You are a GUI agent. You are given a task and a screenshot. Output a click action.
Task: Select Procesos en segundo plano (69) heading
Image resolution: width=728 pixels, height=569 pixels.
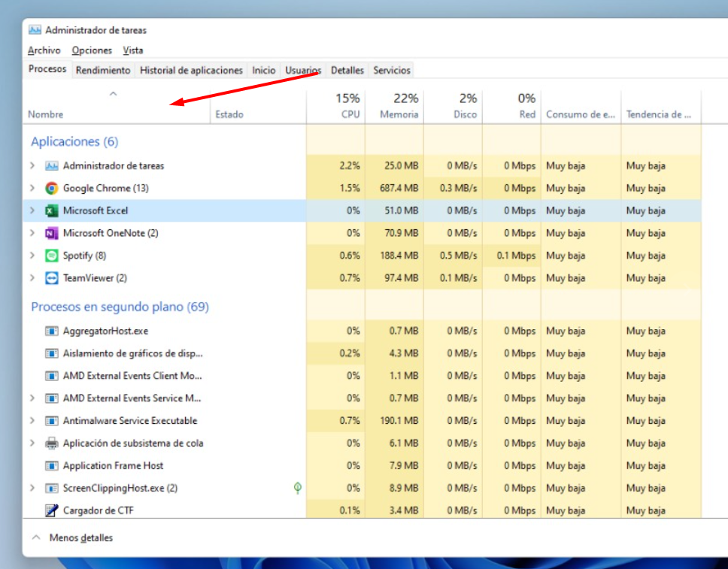click(120, 307)
